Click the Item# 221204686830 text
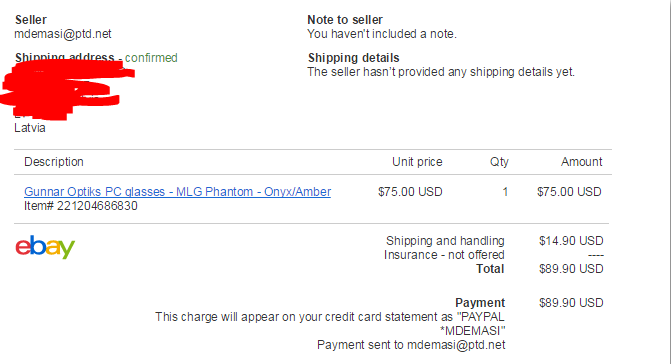Screen dimensions: 671x364 pyautogui.click(x=81, y=206)
